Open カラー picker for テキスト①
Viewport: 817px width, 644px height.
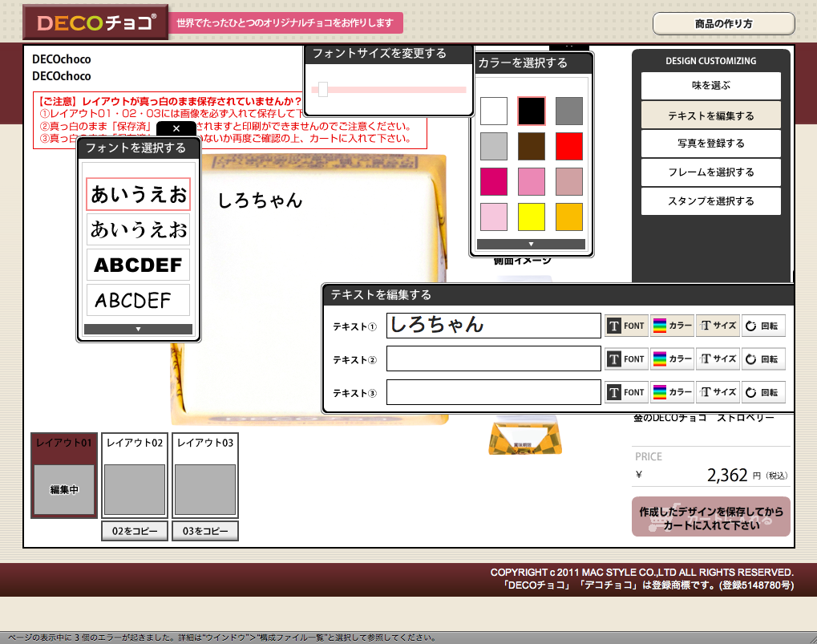click(x=672, y=326)
